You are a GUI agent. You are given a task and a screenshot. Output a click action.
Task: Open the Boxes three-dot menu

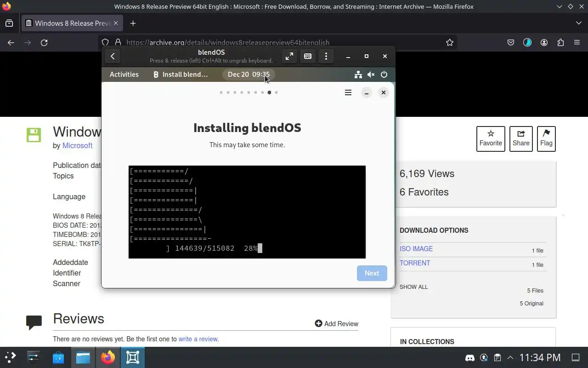(x=326, y=56)
